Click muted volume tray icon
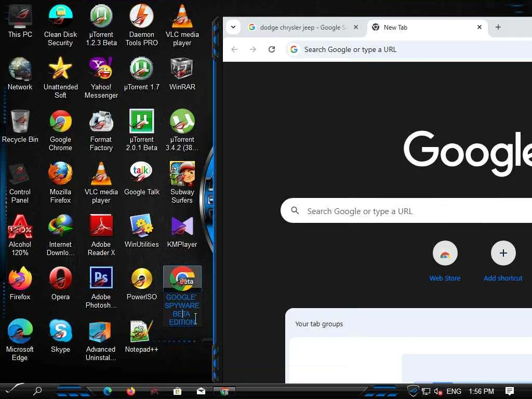This screenshot has height=399, width=532. pos(438,391)
